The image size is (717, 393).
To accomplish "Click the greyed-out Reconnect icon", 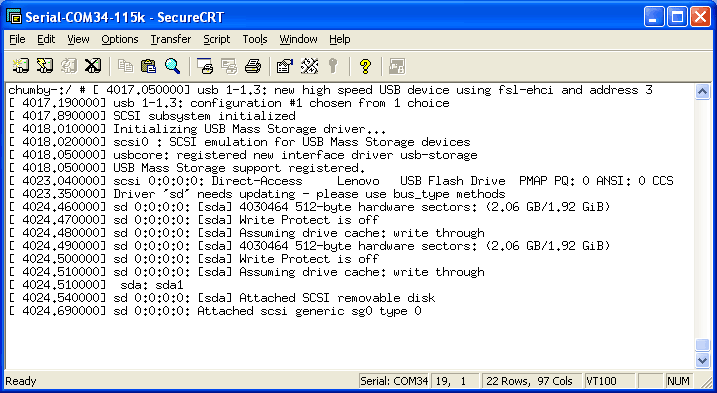I will [x=69, y=66].
